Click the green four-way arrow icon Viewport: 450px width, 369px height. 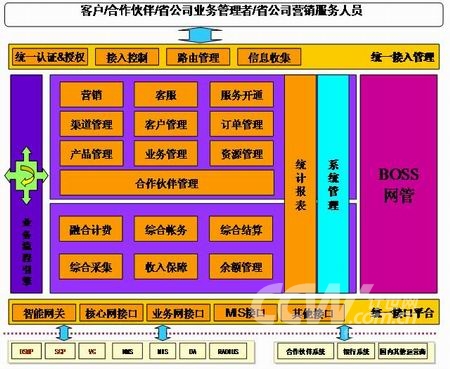pyautogui.click(x=26, y=176)
